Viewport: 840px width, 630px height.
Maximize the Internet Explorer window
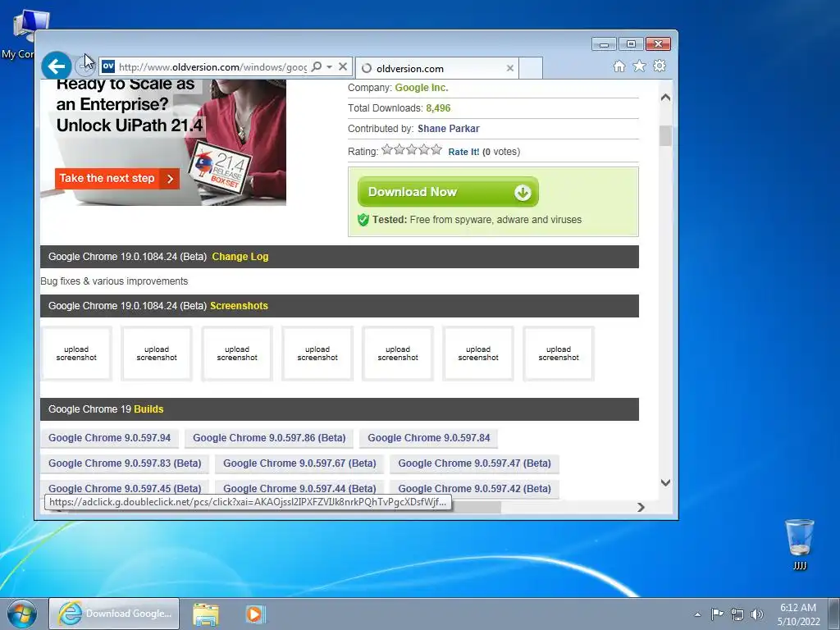(x=631, y=44)
